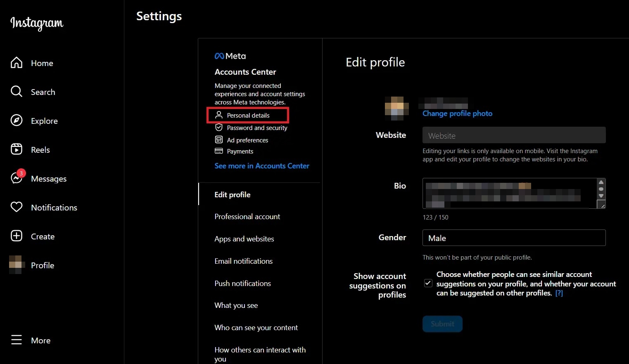629x364 pixels.
Task: Click the Personal details person icon
Action: [x=219, y=115]
